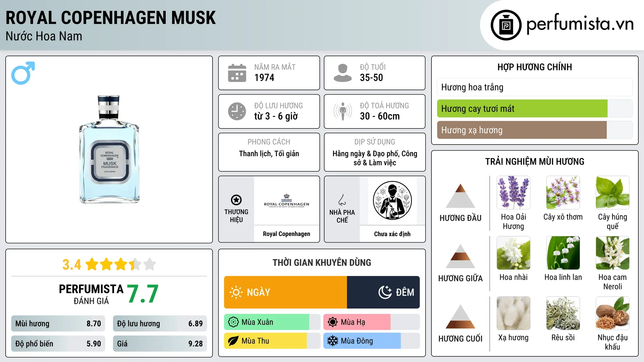Click the star badge icon above Thương hiệu
Image resolution: width=644 pixels, height=362 pixels.
point(236,200)
